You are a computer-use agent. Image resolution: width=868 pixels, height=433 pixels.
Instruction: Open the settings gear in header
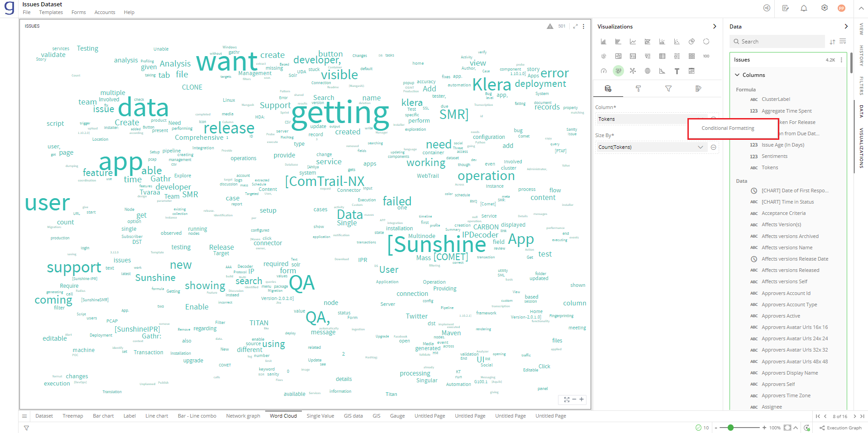(x=825, y=8)
